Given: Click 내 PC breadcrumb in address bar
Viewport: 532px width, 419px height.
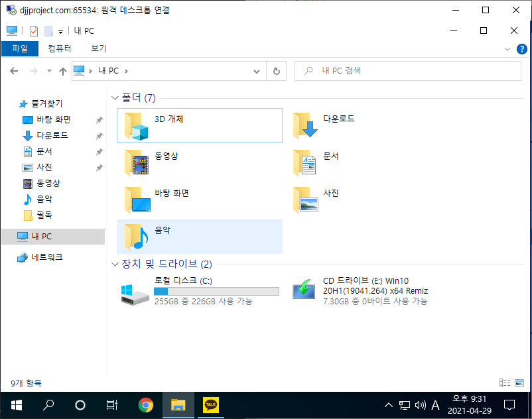Looking at the screenshot, I should tap(109, 71).
